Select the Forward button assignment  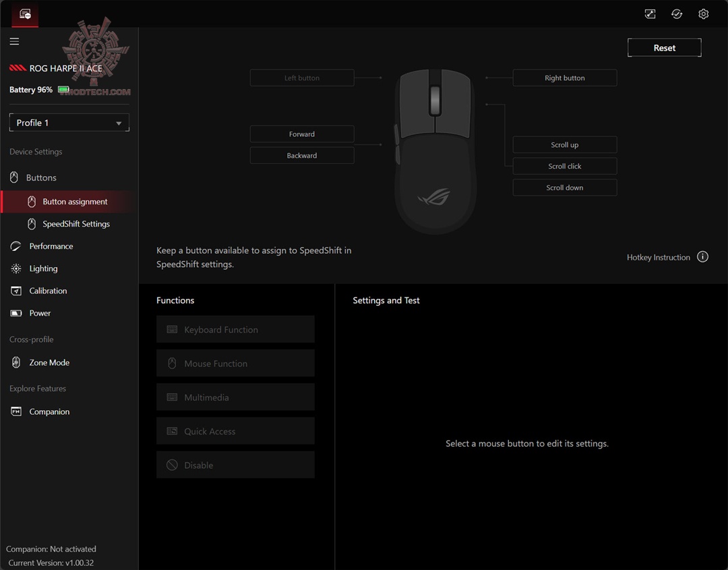[x=302, y=134]
